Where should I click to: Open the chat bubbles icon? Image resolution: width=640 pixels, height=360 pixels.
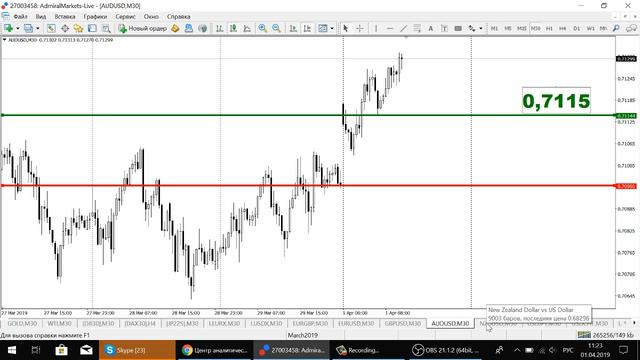631,28
